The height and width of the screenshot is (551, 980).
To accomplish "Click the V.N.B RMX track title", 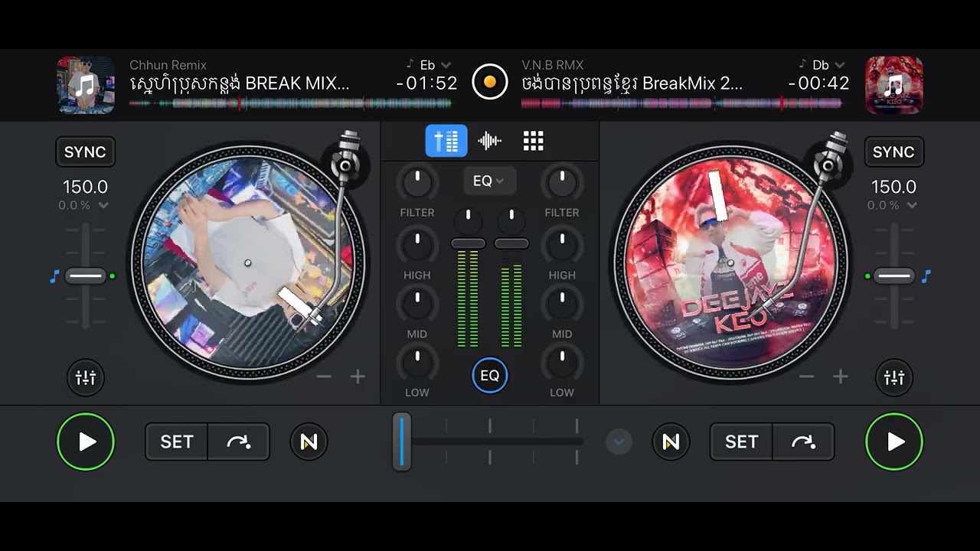I will pyautogui.click(x=632, y=83).
